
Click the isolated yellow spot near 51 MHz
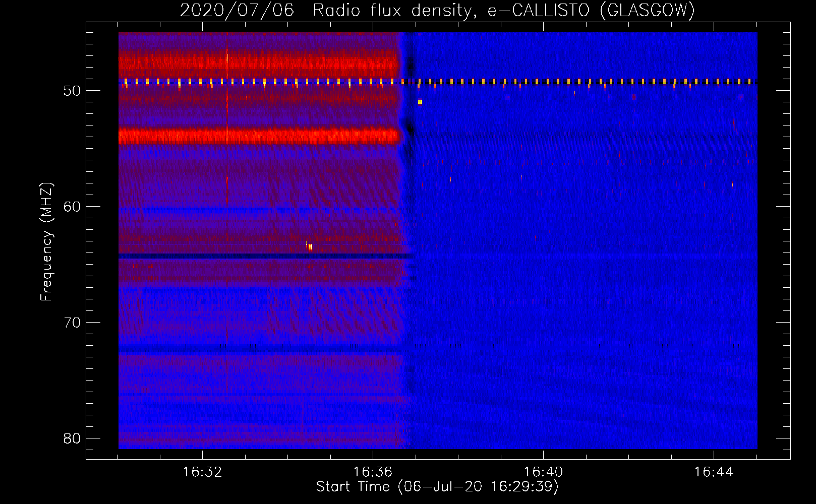pos(420,102)
